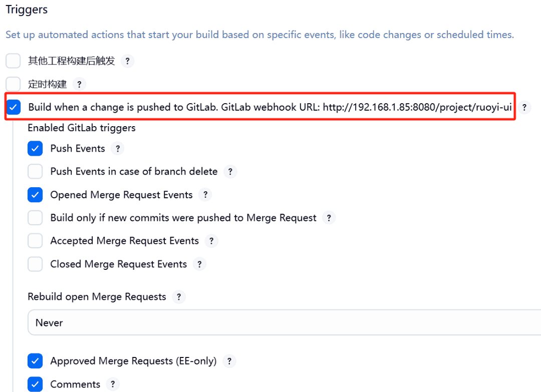The height and width of the screenshot is (392, 541).
Task: Show help for Rebuild open Merge Requests
Action: [178, 297]
